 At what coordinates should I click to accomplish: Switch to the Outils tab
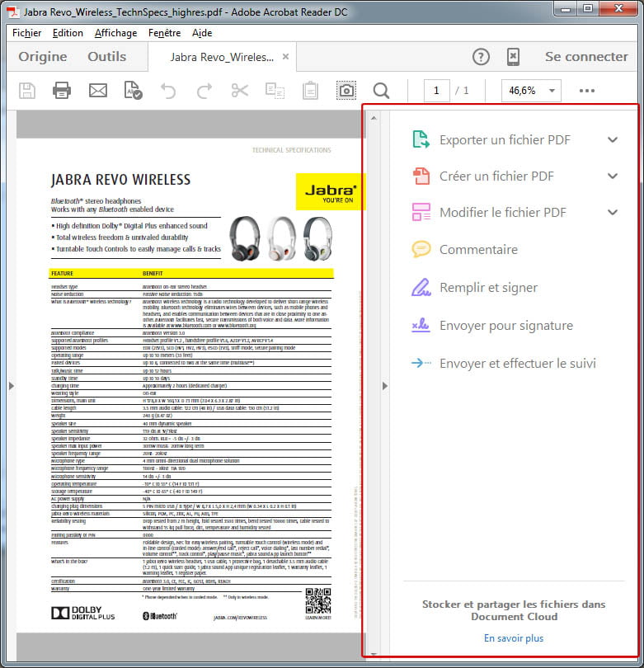point(107,57)
